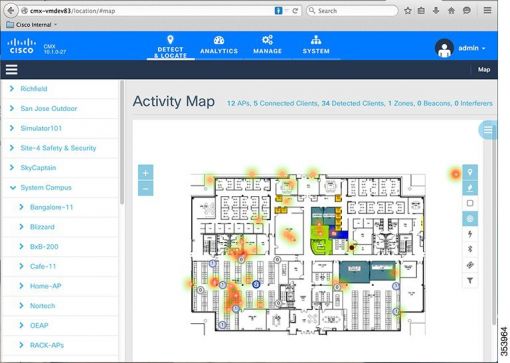Image resolution: width=510 pixels, height=363 pixels.
Task: Switch to the Analytics tab
Action: point(219,46)
